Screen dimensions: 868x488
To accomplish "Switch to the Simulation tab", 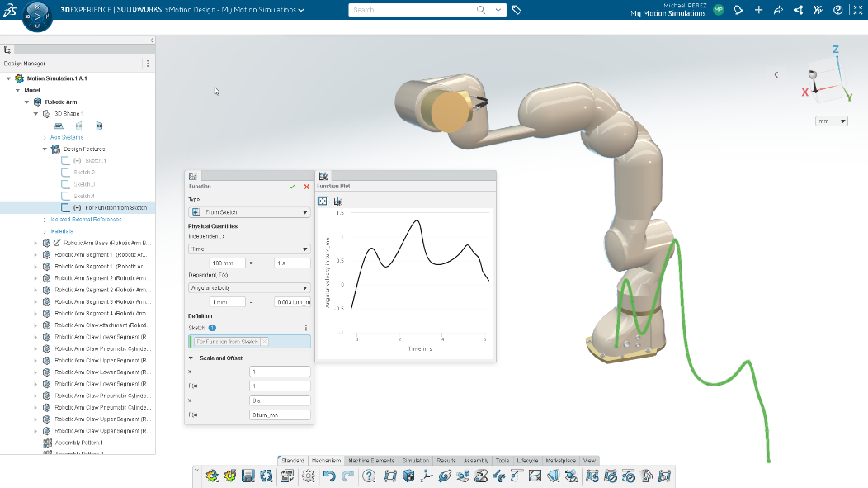I will pyautogui.click(x=415, y=461).
